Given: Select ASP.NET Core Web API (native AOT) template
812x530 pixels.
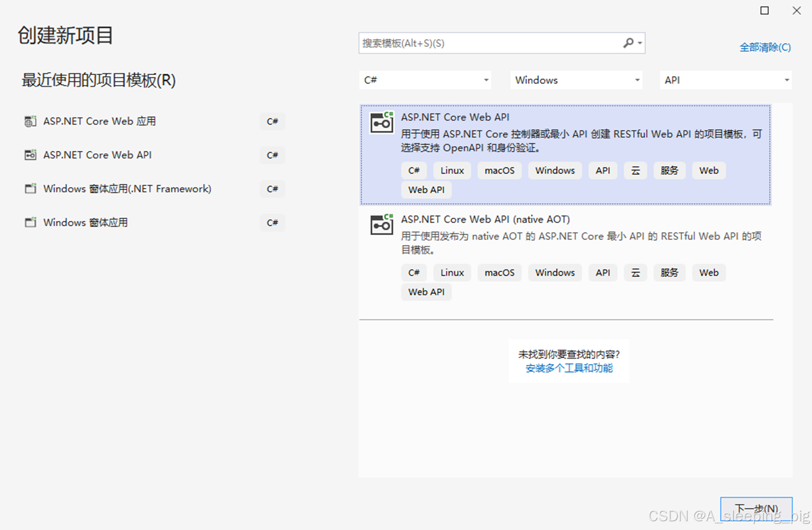Looking at the screenshot, I should pos(566,257).
